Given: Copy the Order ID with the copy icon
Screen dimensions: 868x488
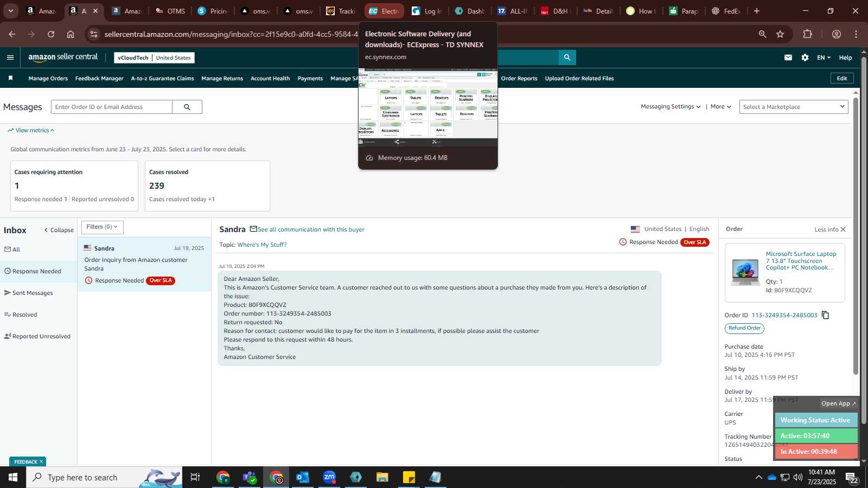Looking at the screenshot, I should (x=825, y=315).
